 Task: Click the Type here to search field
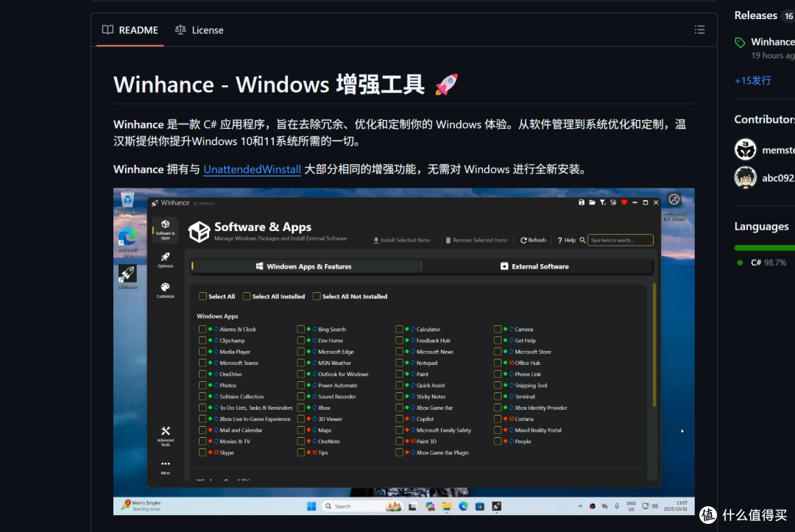[620, 240]
